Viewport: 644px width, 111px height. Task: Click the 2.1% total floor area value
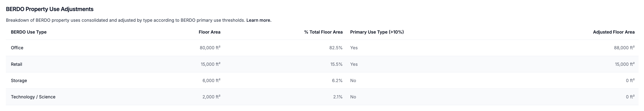tap(338, 97)
